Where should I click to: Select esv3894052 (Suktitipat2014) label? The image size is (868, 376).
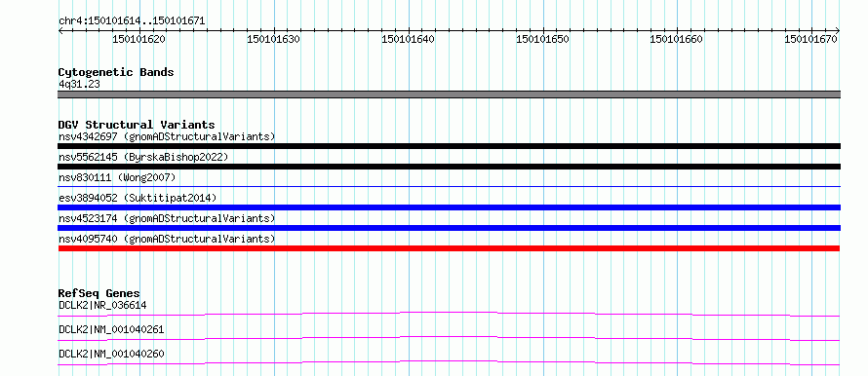point(138,198)
